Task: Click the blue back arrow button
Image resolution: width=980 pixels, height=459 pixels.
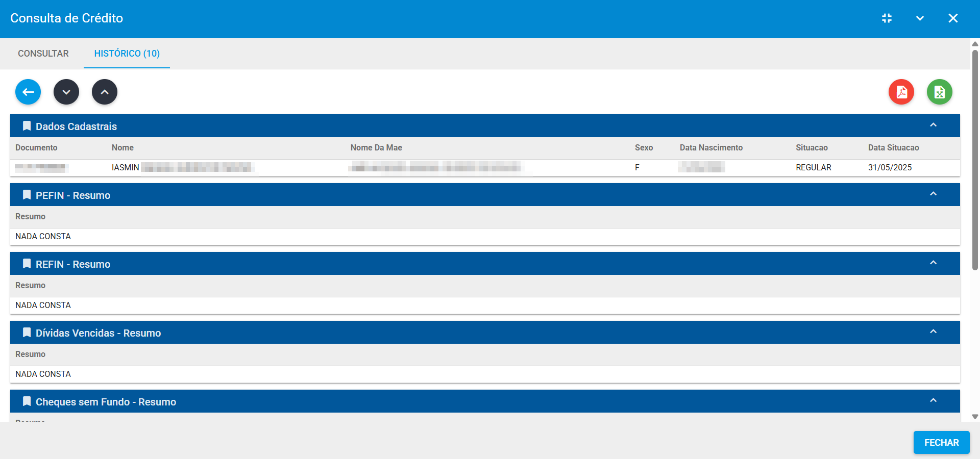Action: [28, 92]
